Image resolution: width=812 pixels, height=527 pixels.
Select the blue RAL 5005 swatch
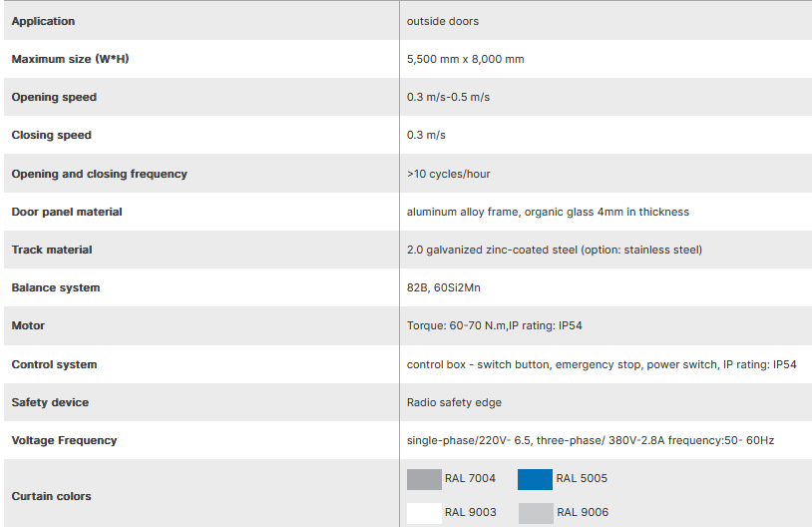535,479
